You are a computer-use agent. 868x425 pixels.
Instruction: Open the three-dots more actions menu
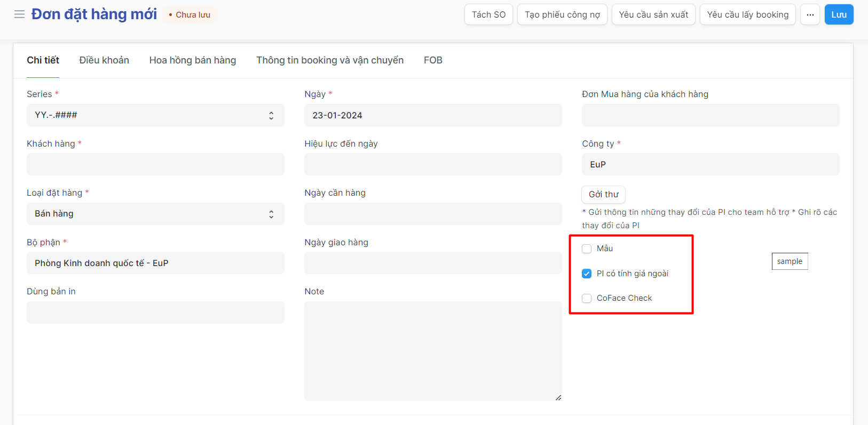click(810, 14)
